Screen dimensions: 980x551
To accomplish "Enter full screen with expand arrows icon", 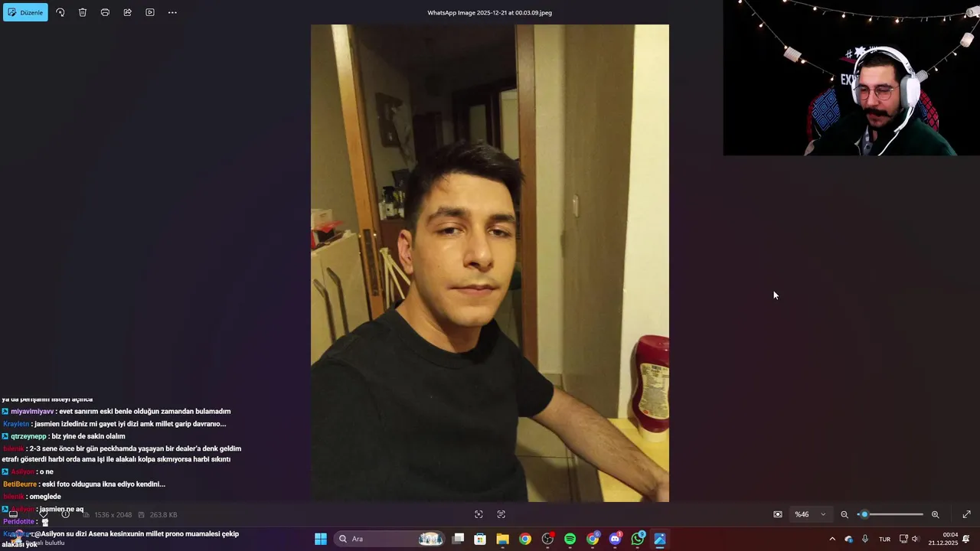I will coord(966,514).
